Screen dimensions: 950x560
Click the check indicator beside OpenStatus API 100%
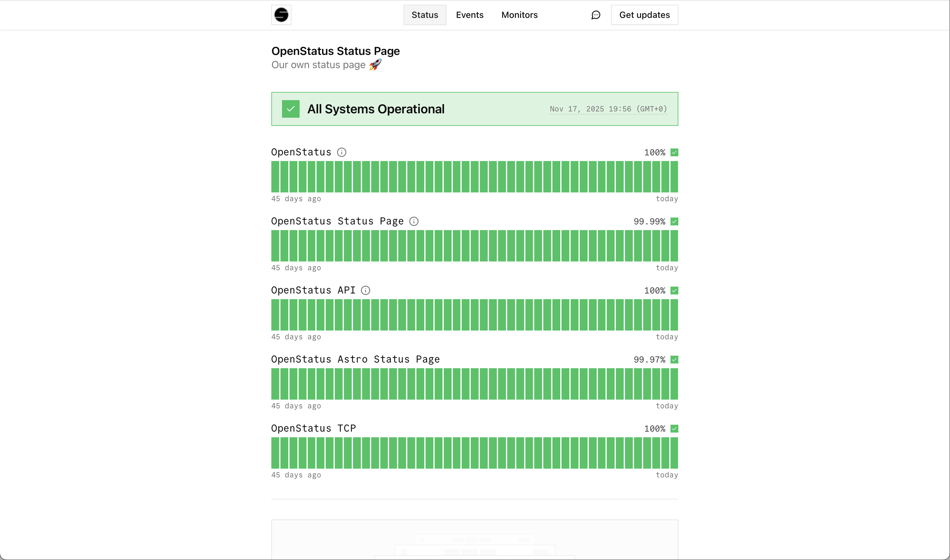pyautogui.click(x=674, y=290)
